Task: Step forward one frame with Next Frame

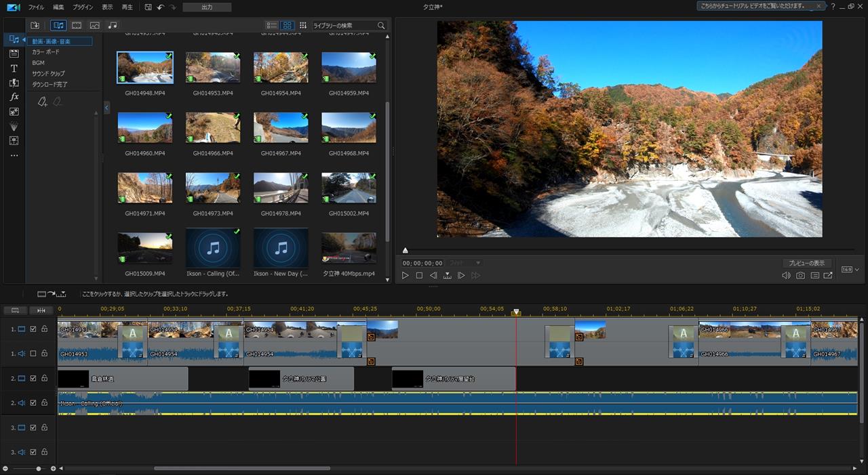Action: click(461, 275)
